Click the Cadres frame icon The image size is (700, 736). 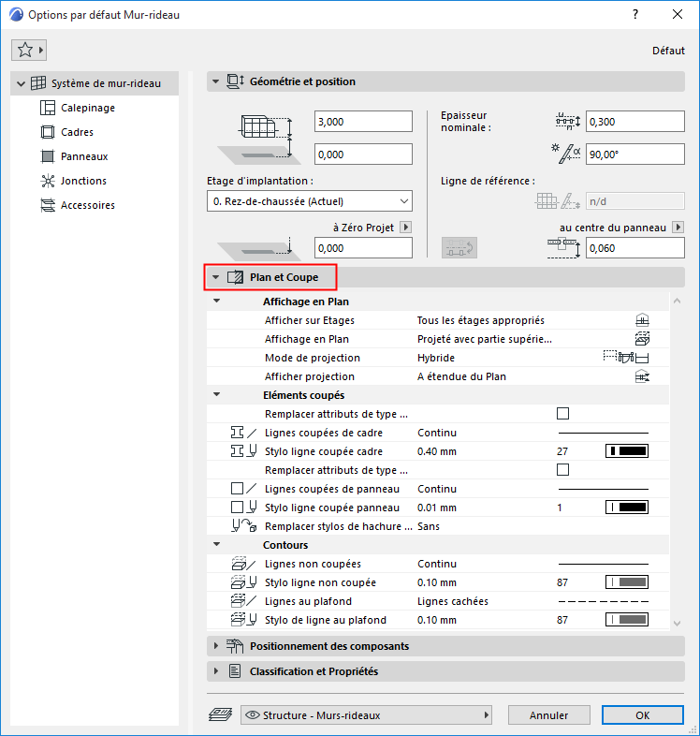pyautogui.click(x=48, y=132)
